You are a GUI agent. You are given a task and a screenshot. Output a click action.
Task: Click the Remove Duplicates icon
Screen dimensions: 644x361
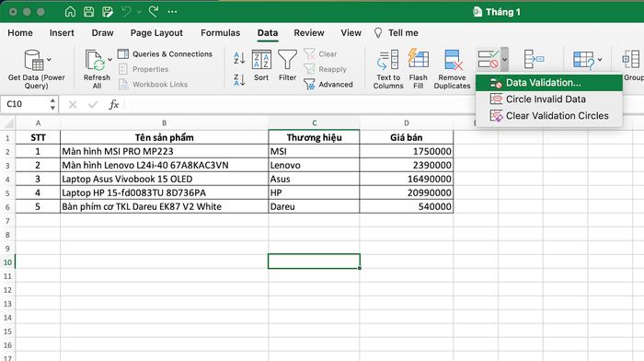click(453, 60)
